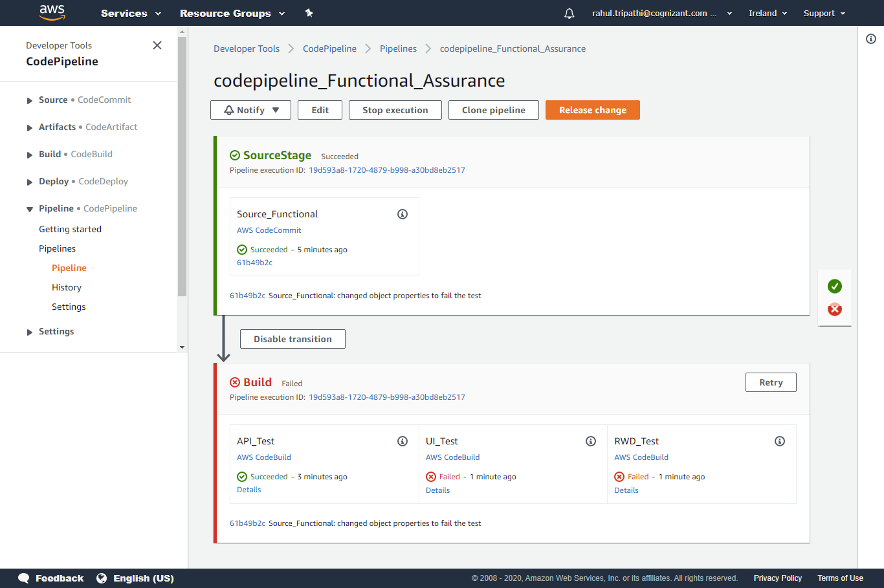Click the globe language icon
The width and height of the screenshot is (884, 588).
point(102,578)
